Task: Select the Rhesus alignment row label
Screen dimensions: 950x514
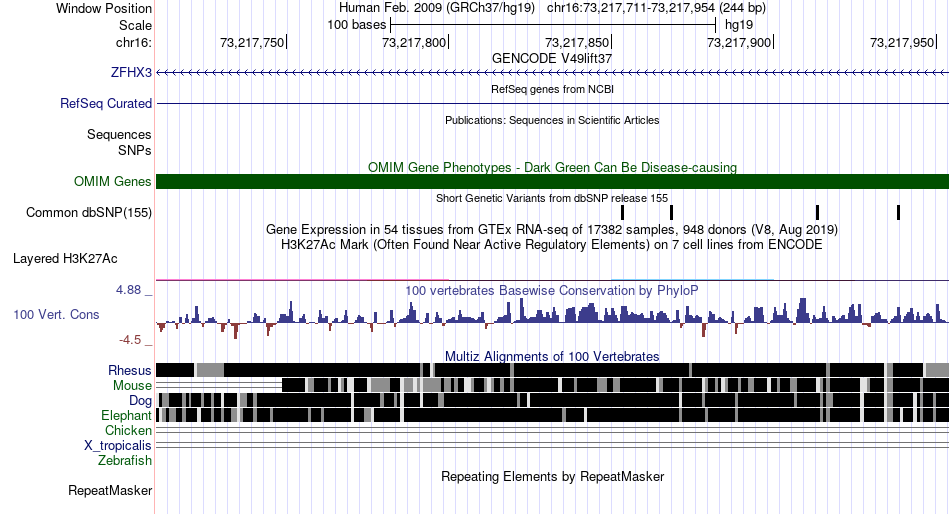Action: 130,370
